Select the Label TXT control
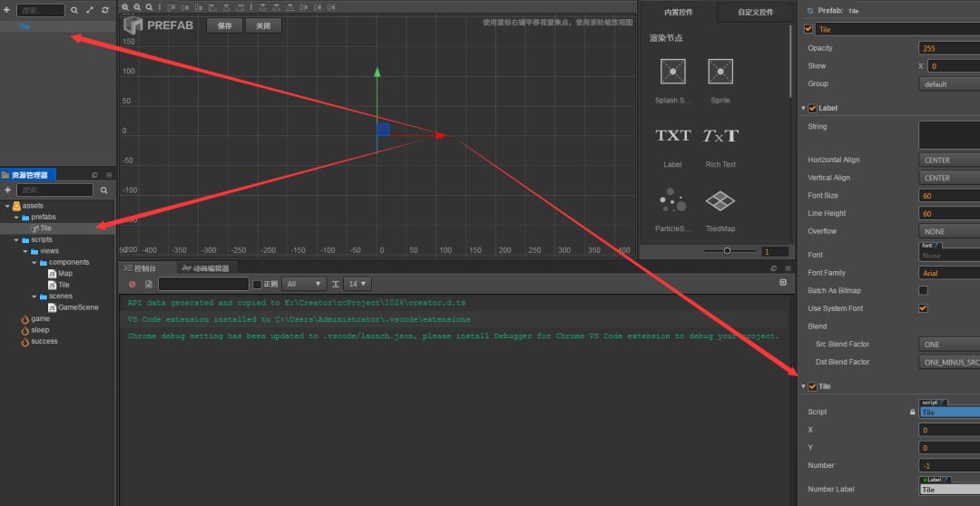 672,135
